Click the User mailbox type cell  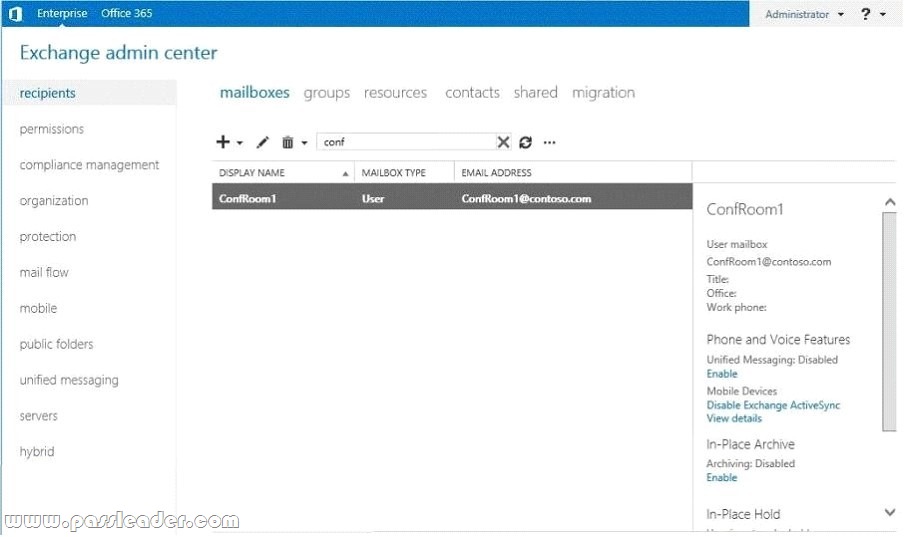(373, 199)
